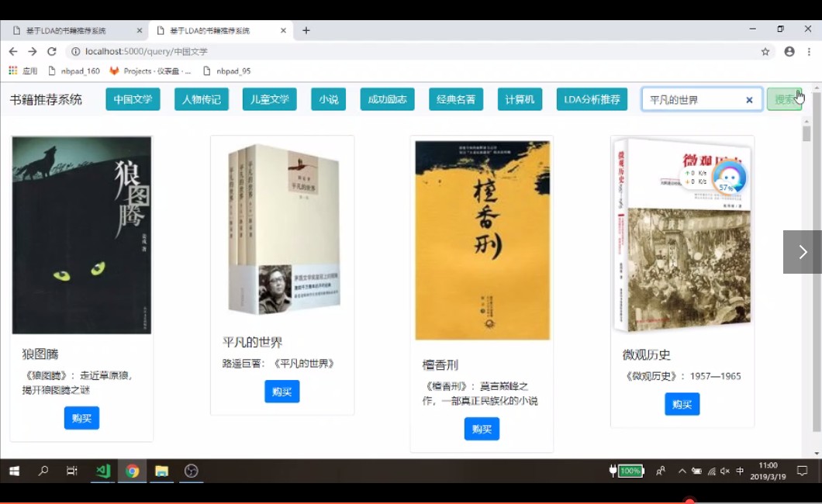The image size is (822, 504).
Task: Click the 平凡的世界 card title text
Action: pos(252,342)
